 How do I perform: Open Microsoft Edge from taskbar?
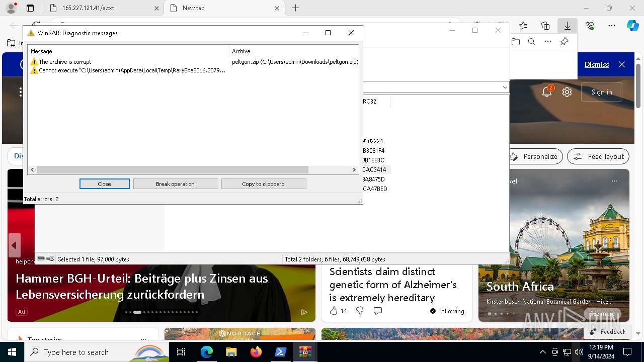(x=207, y=352)
